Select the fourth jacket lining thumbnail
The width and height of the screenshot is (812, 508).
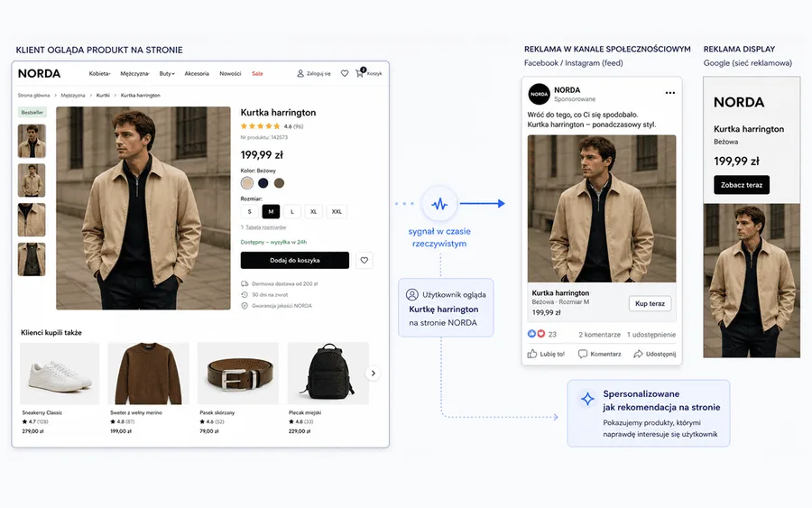[32, 259]
